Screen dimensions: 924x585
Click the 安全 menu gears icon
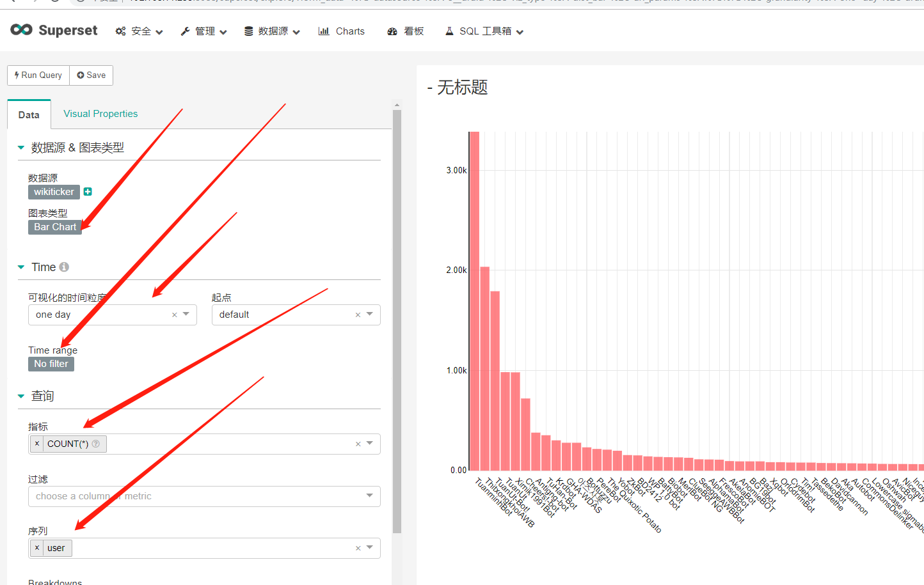point(120,31)
